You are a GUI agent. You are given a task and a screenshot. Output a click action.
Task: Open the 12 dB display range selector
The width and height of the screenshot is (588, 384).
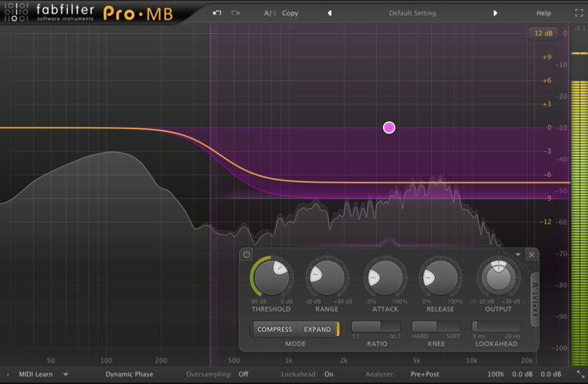[544, 33]
